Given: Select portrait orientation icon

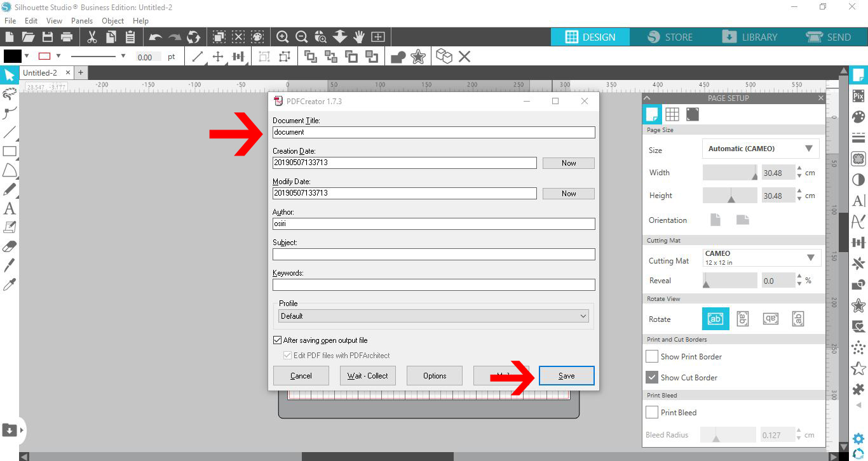Looking at the screenshot, I should point(715,220).
